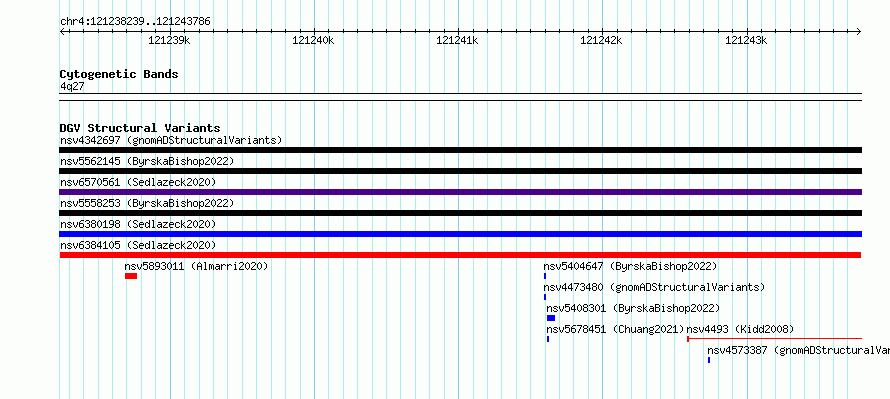Select black bar beneath nsv5558253 label

click(460, 213)
